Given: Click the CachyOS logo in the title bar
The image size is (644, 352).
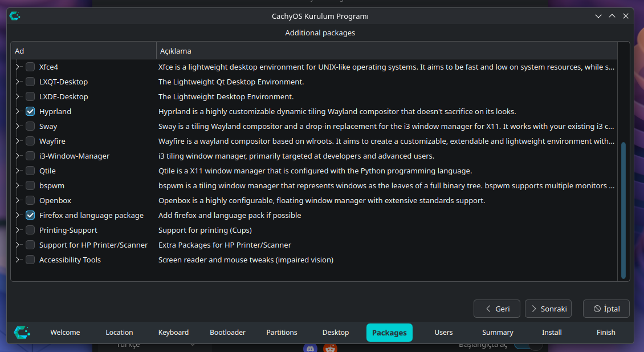Looking at the screenshot, I should coord(15,16).
